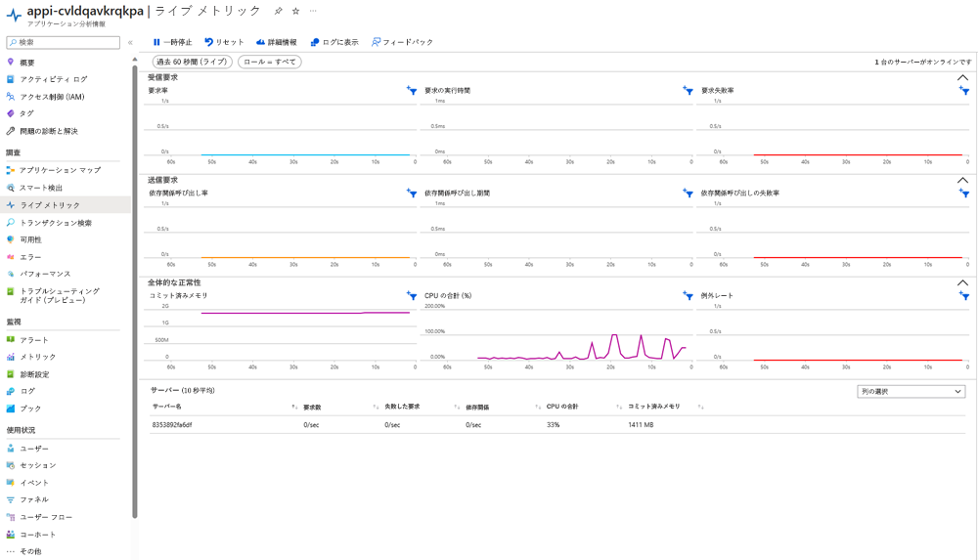Screen dimensions: 978x560
Task: Click the sidebar vertical scrollbar
Action: pyautogui.click(x=135, y=290)
